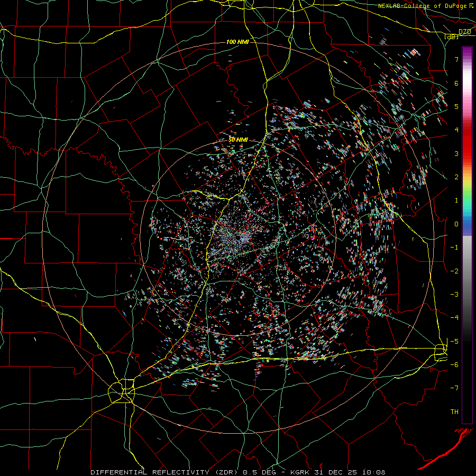Viewport: 476px width, 476px height.
Task: Click the Differential Reflectivity (ZDR) title caption
Action: click(x=165, y=472)
